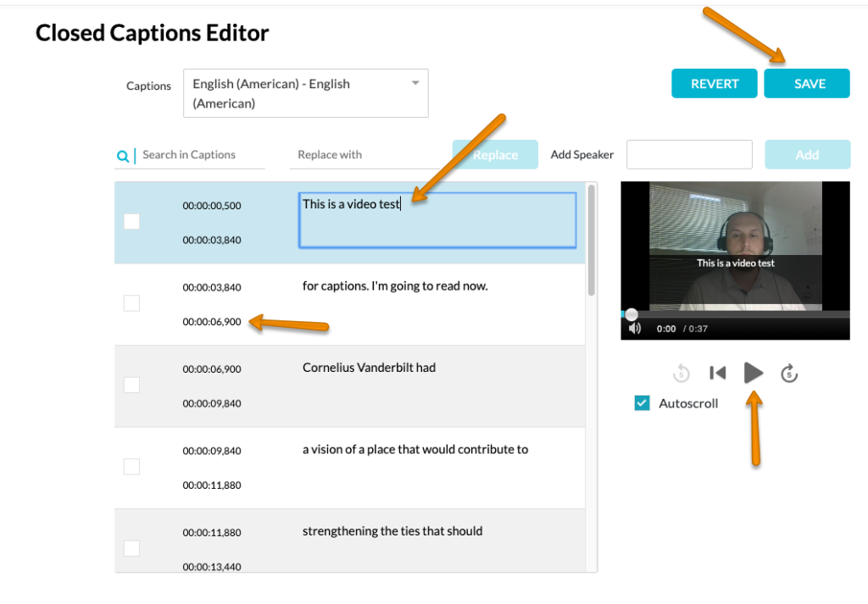Click the search magnifier icon
The height and width of the screenshot is (604, 868).
click(121, 155)
